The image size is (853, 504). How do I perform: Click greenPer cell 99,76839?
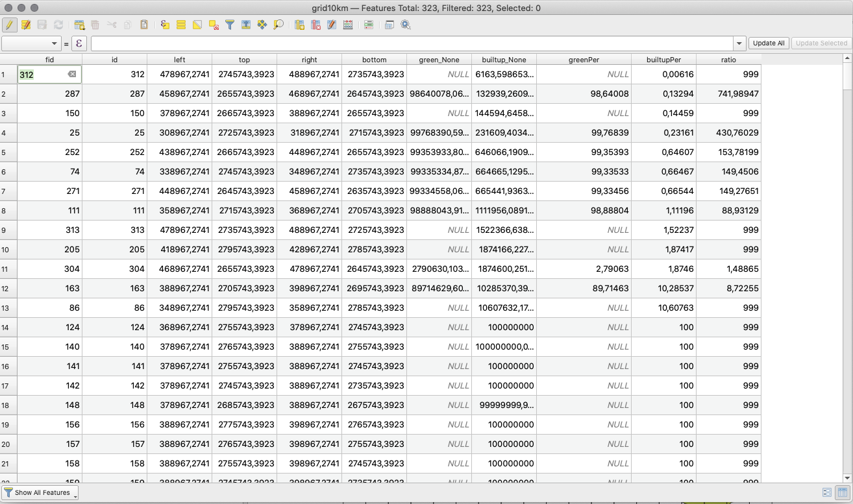coord(584,133)
